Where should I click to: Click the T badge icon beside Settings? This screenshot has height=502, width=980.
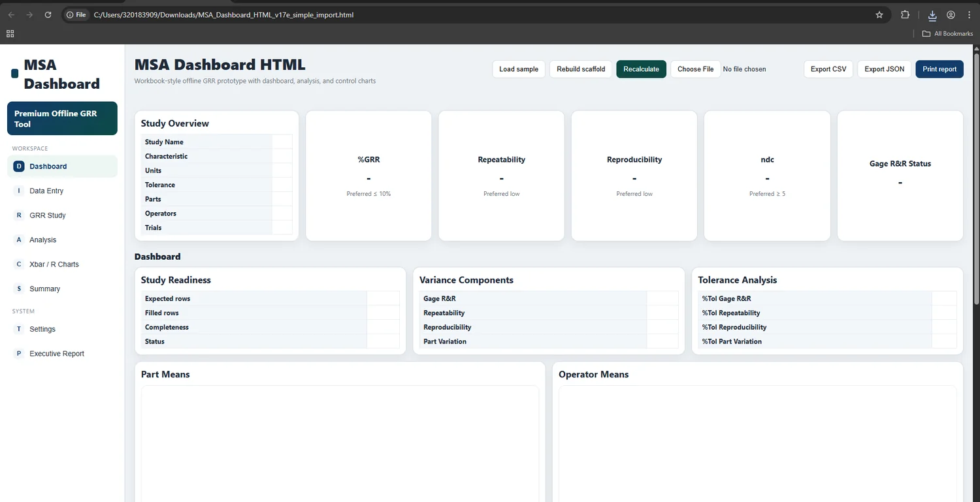[x=19, y=329]
